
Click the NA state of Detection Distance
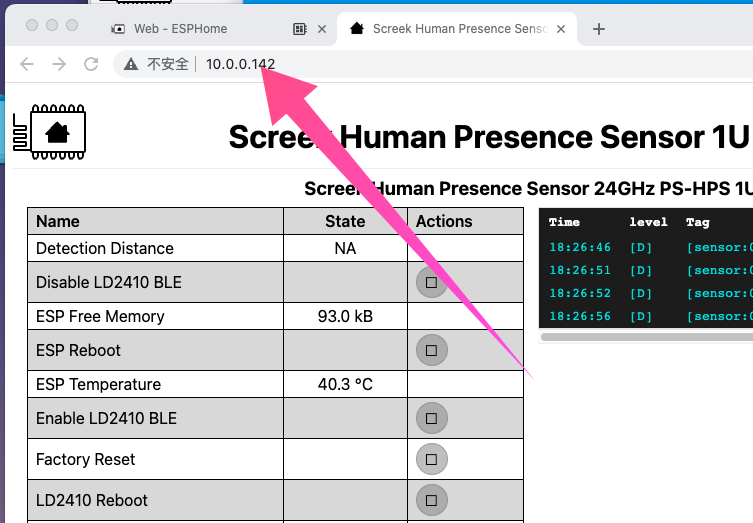point(345,248)
